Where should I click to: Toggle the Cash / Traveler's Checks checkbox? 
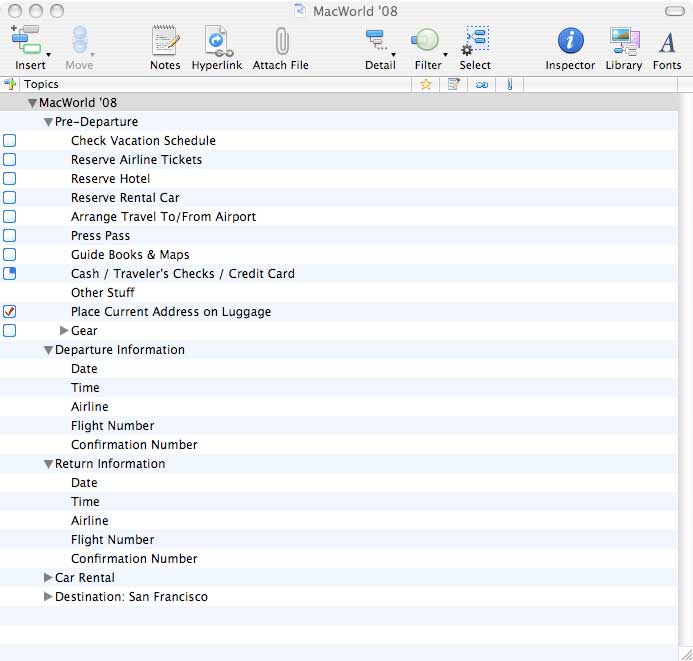tap(9, 274)
